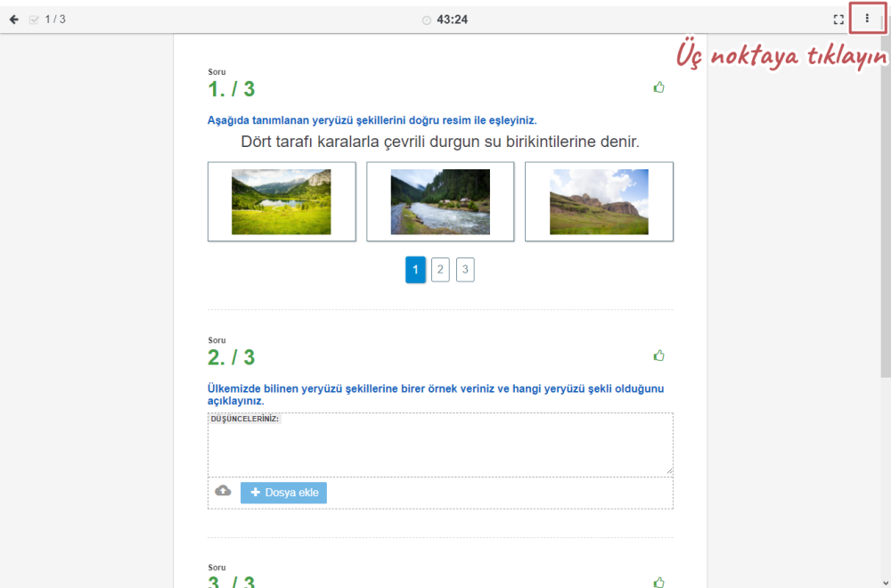Go to matching step 3
Screen dimensions: 891x588
pos(465,269)
